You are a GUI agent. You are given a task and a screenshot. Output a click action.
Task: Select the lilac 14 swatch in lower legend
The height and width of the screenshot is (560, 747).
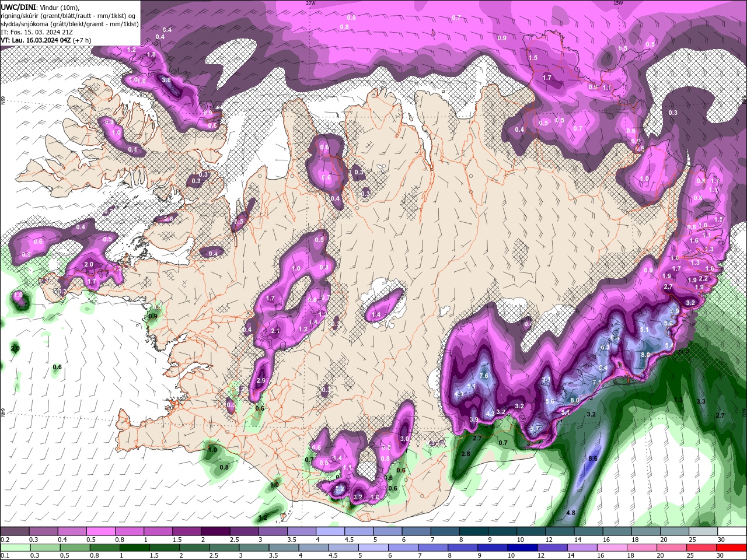(582, 548)
